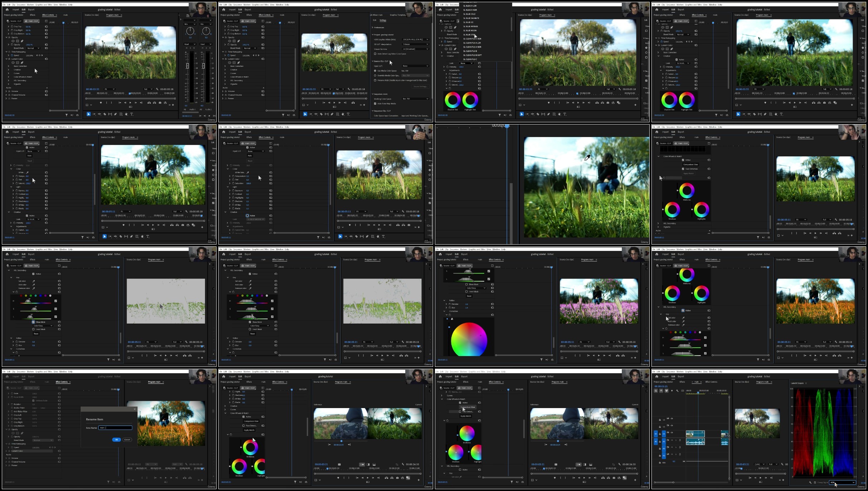Screen dimensions: 868x491
Task: Open the HDR dropdown in Lumetri Scopes
Action: pos(842,482)
